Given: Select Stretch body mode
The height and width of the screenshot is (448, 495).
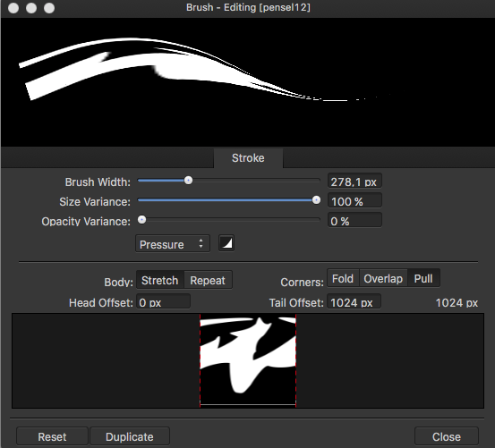Looking at the screenshot, I should [160, 280].
